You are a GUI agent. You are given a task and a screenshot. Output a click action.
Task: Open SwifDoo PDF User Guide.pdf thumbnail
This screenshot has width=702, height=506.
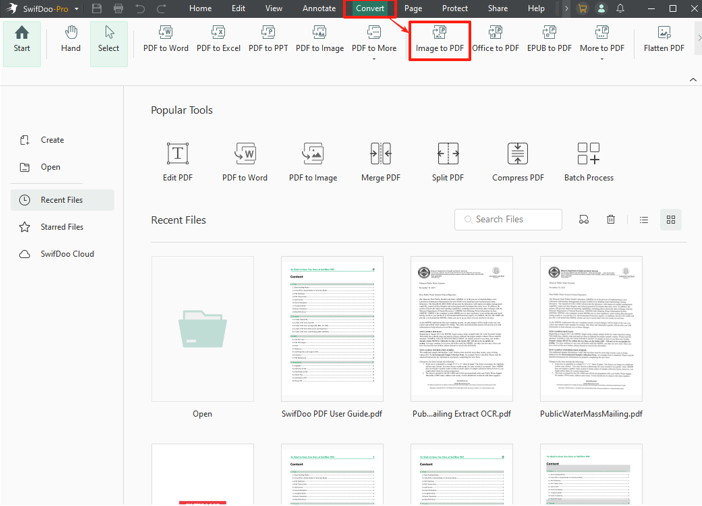(332, 329)
